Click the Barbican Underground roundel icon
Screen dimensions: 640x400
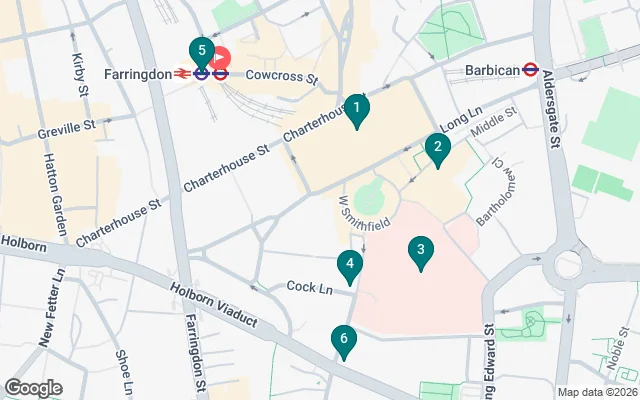click(x=530, y=70)
